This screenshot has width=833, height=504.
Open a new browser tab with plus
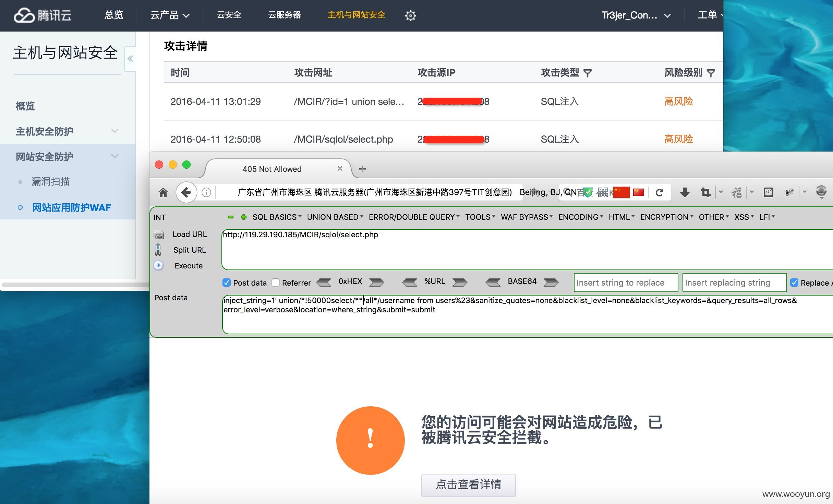[x=363, y=169]
